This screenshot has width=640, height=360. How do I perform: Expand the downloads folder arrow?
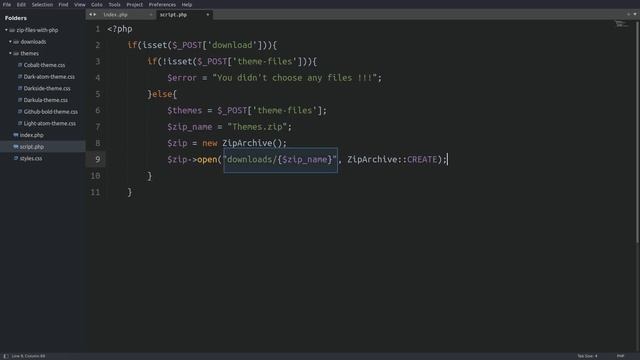pos(10,42)
